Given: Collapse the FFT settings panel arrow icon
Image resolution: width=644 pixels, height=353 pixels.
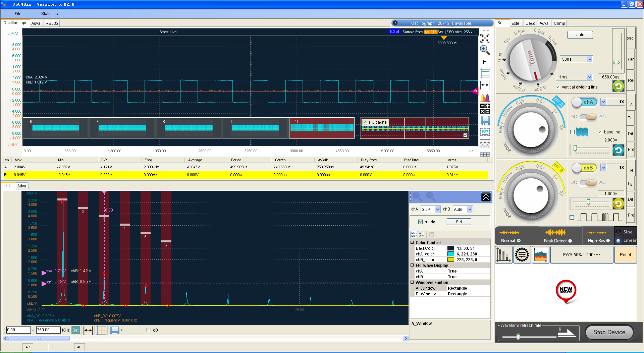Looking at the screenshot, I should click(486, 197).
